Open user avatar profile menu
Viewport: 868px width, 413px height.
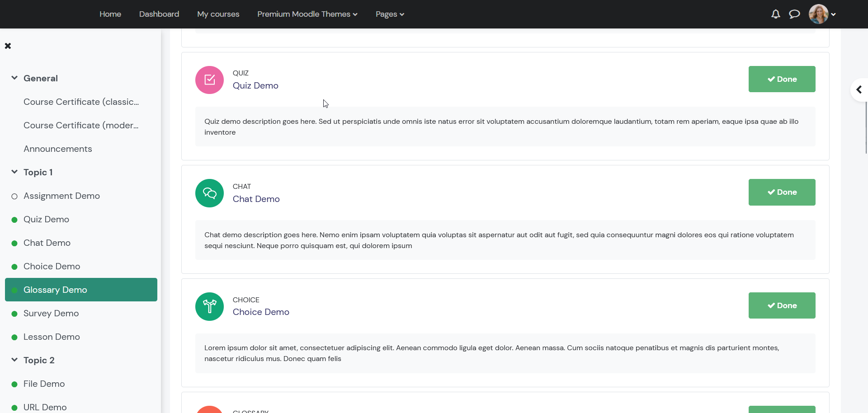819,14
